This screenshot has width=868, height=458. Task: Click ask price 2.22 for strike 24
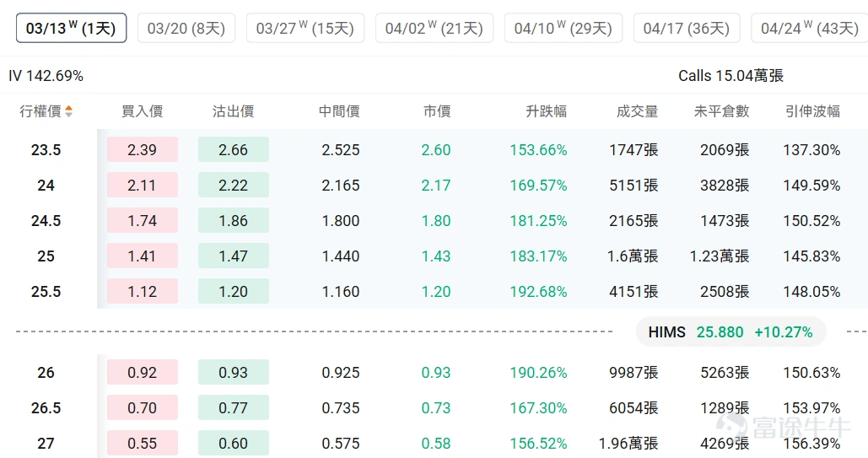pos(233,185)
